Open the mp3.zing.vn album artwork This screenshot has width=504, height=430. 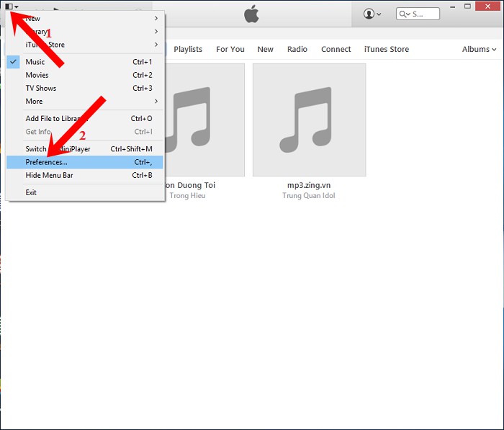point(309,120)
